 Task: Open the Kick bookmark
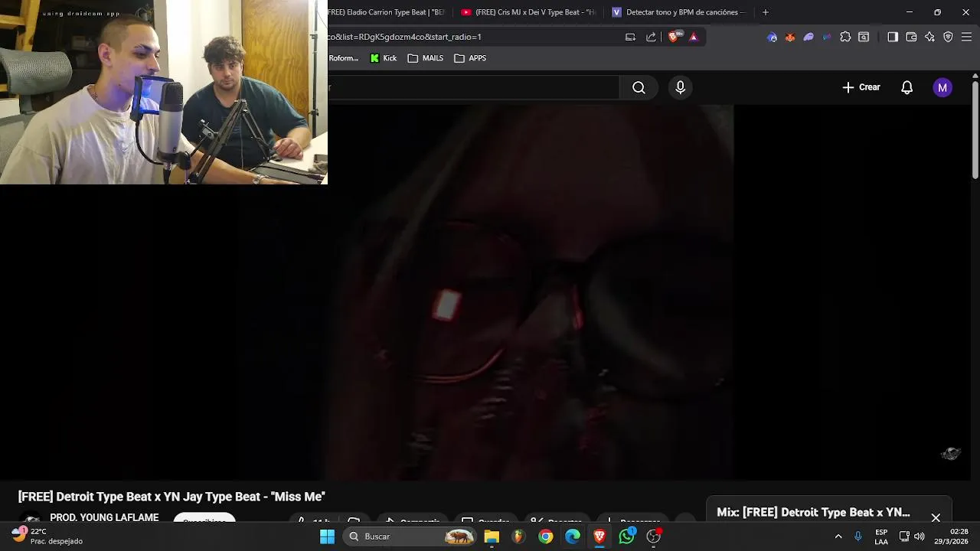click(384, 58)
